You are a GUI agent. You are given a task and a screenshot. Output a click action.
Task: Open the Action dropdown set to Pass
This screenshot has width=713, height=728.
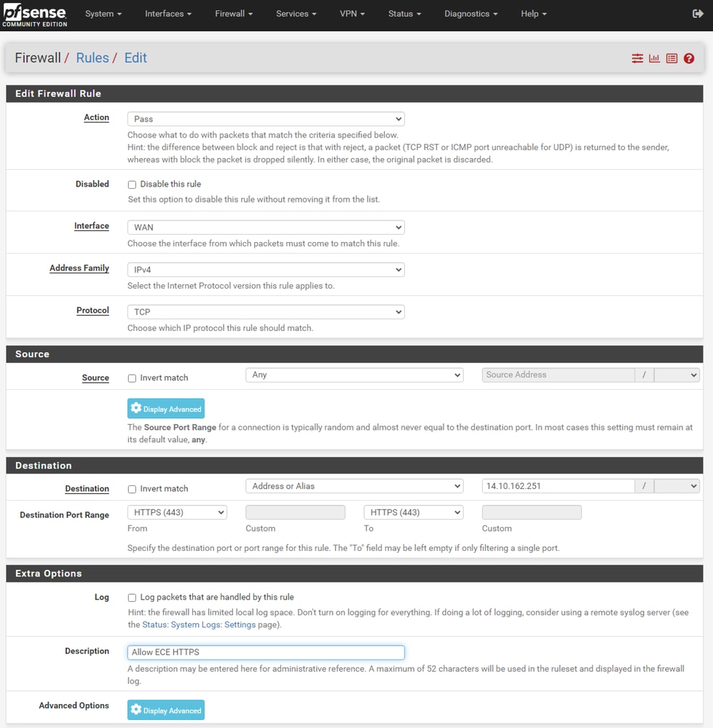[x=266, y=119]
